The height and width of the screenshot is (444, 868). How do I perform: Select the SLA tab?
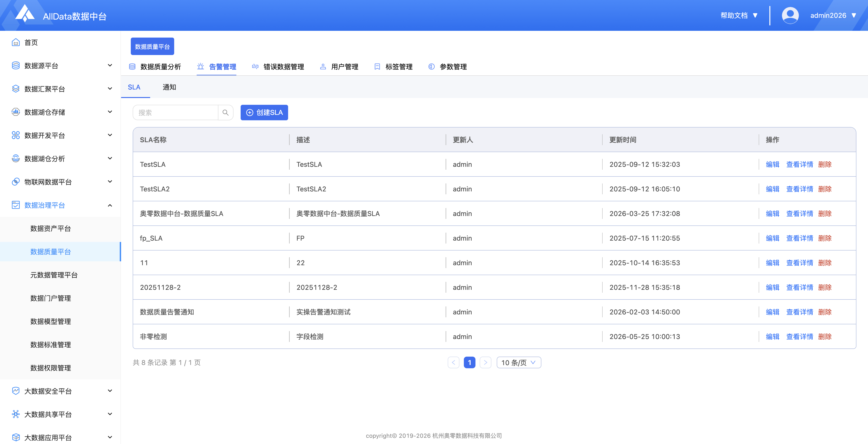[134, 87]
